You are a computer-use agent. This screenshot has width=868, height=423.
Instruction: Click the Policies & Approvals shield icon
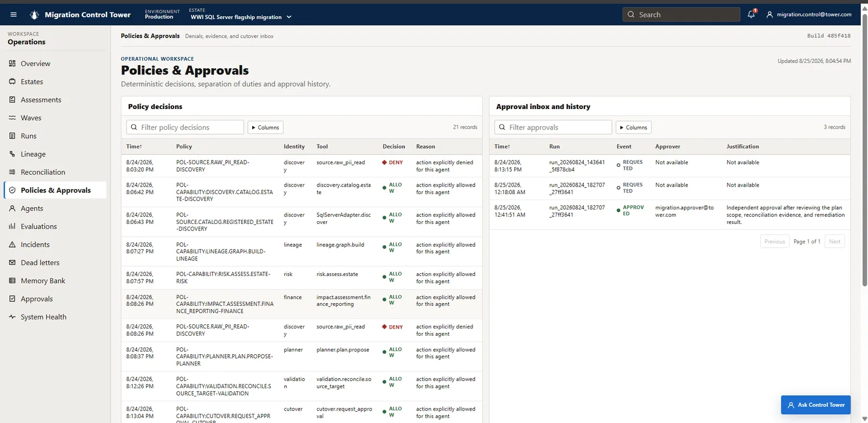pyautogui.click(x=12, y=190)
